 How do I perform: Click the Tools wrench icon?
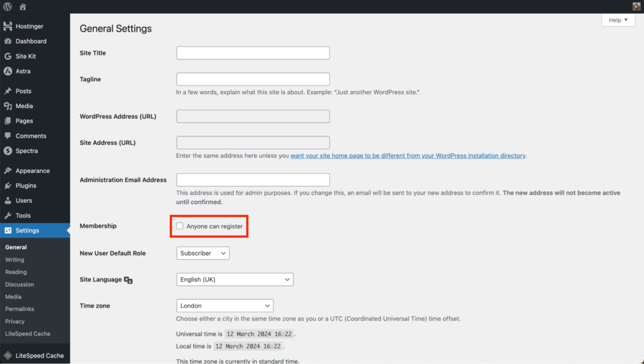8,216
